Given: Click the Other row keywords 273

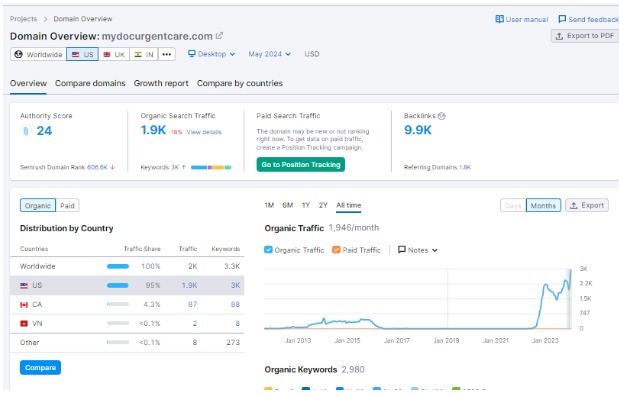Looking at the screenshot, I should (x=233, y=342).
